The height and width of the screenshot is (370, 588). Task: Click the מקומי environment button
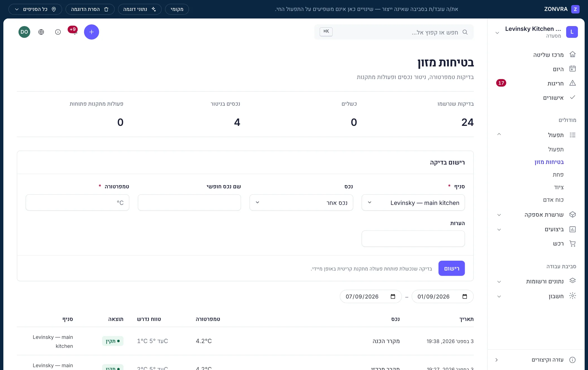coord(177,9)
